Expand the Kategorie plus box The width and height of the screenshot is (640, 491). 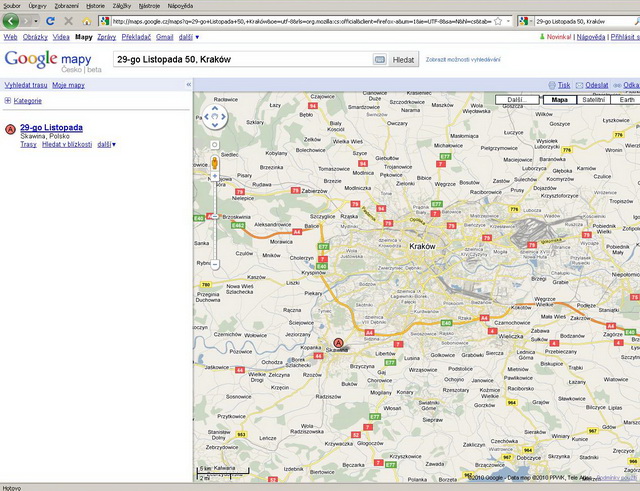7,100
